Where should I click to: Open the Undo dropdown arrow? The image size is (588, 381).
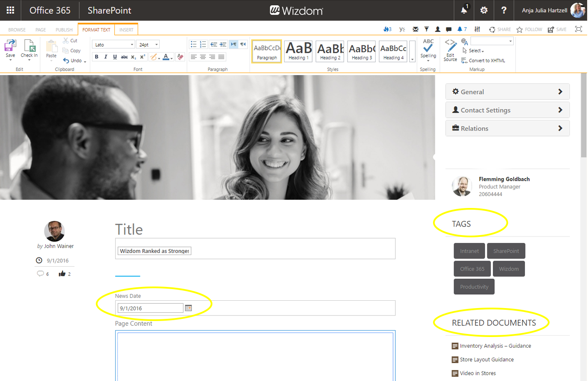coord(85,61)
